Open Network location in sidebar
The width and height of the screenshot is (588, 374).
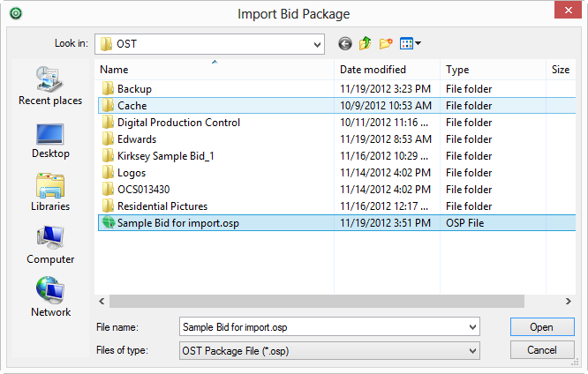click(x=50, y=297)
